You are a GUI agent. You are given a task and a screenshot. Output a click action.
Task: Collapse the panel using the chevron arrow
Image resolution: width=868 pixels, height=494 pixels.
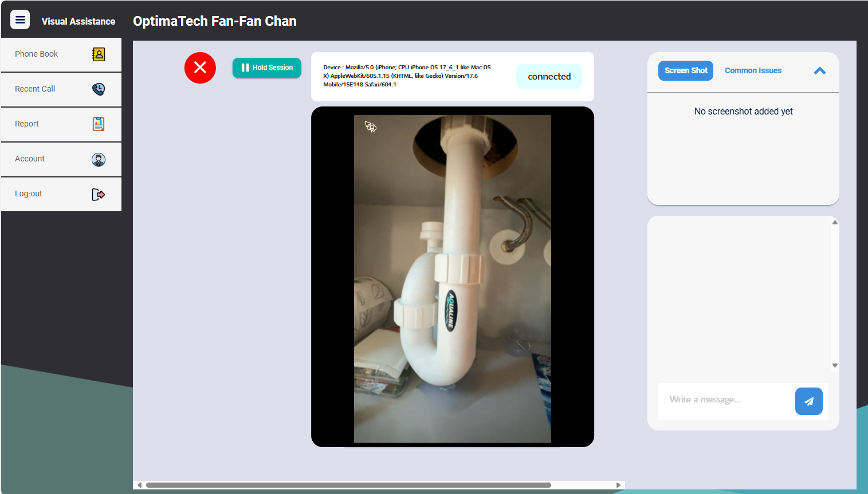[x=819, y=70]
